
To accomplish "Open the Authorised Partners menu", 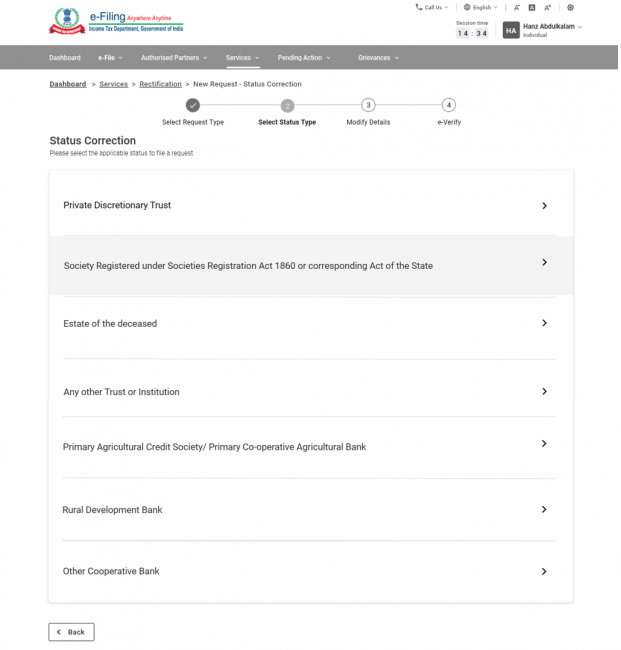I will (x=175, y=58).
